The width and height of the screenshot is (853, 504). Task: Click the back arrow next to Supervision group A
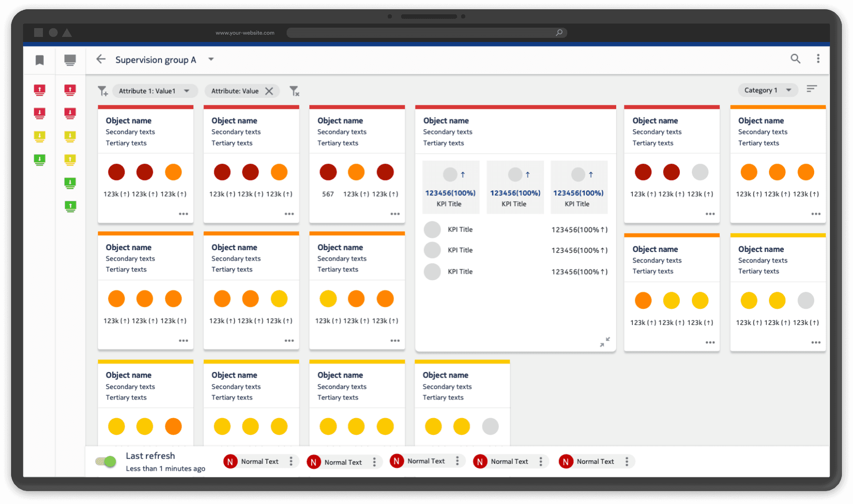click(x=101, y=59)
